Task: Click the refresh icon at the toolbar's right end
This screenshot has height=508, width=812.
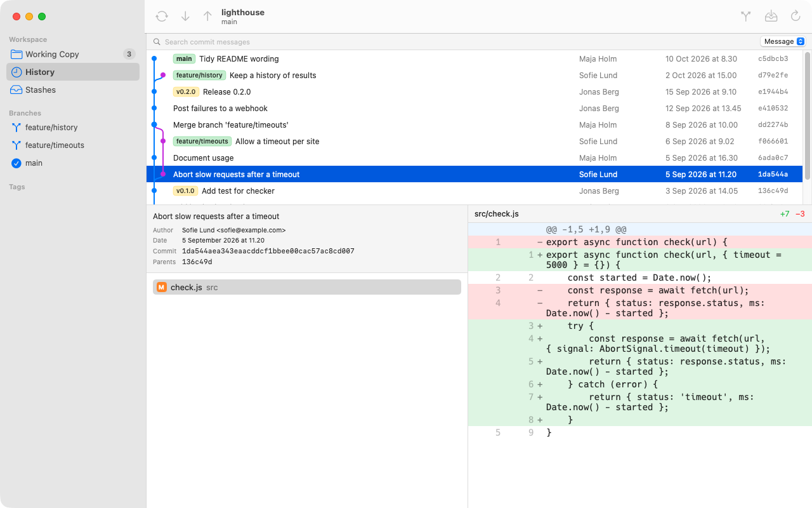Action: 796,17
